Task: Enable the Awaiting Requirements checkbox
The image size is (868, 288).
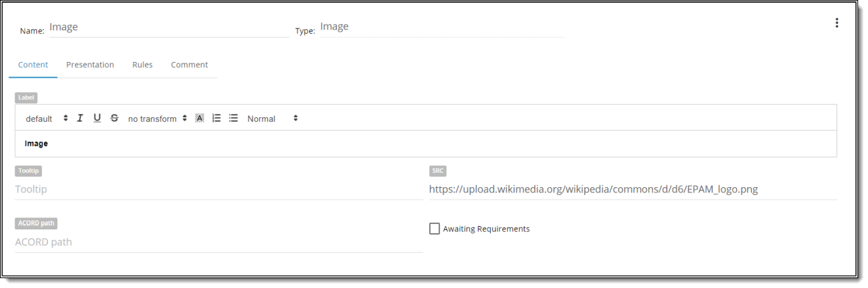Action: pos(434,229)
